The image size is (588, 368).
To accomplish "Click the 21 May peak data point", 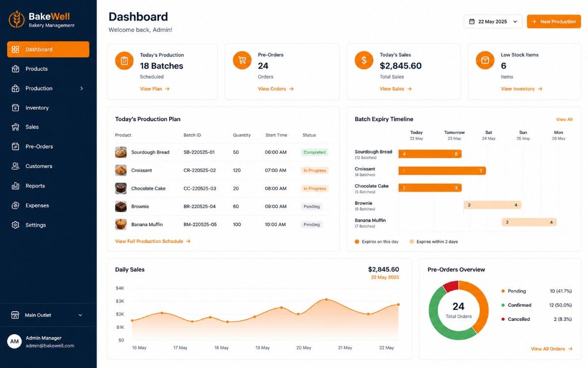I will click(x=326, y=299).
